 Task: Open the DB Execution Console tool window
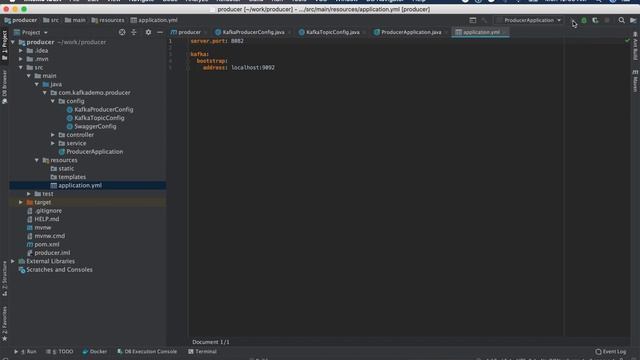(147, 351)
